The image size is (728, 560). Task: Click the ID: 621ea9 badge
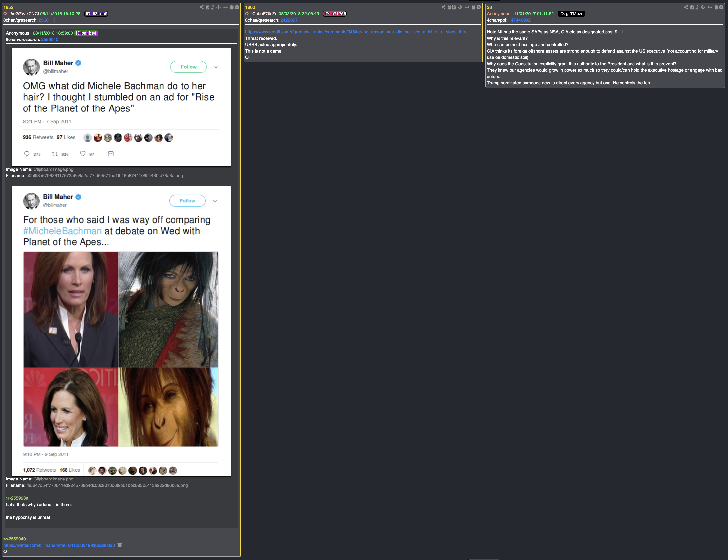96,14
